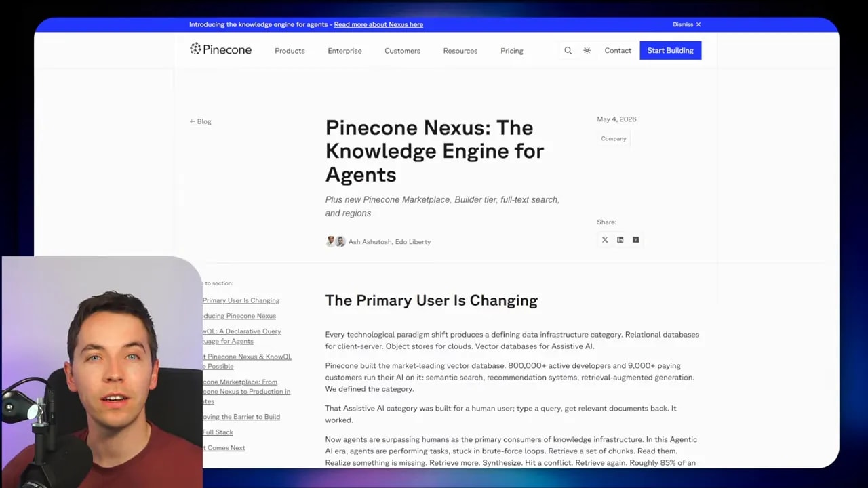Viewport: 868px width, 488px height.
Task: Open the site search icon
Action: (568, 51)
